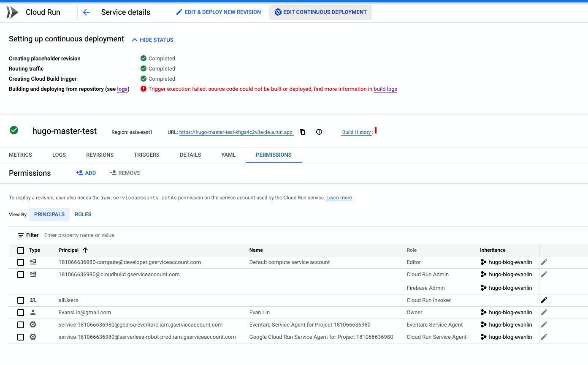Click the Firebase Admin role cell
This screenshot has height=365, width=588.
click(425, 288)
